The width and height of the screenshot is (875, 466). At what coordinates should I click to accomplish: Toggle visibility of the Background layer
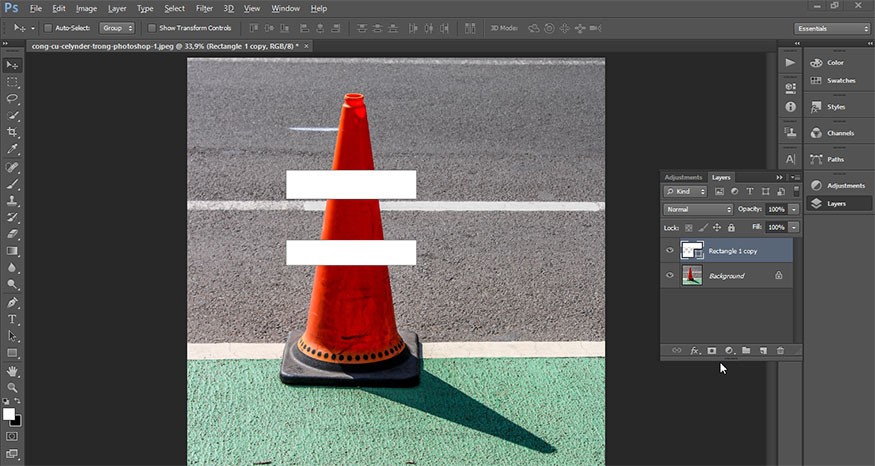click(670, 275)
